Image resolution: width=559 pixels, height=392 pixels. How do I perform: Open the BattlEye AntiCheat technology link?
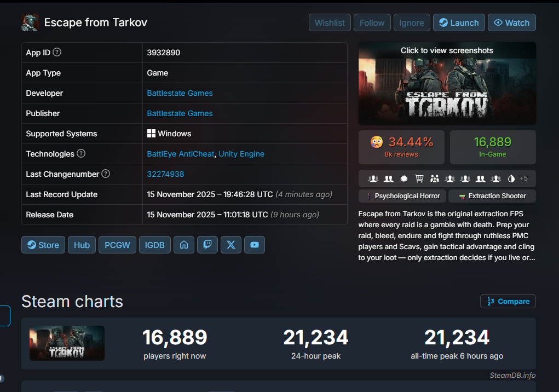coord(180,154)
